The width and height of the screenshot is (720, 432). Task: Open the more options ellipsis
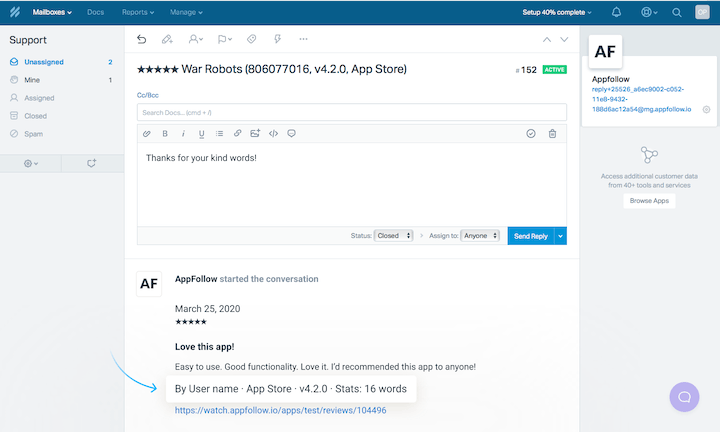(x=303, y=39)
